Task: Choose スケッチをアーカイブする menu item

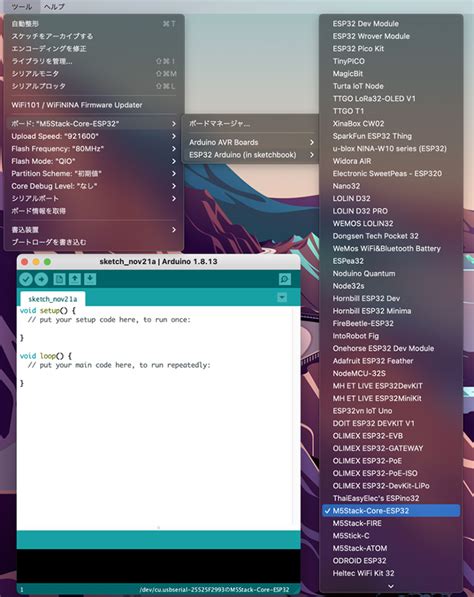Action: [94, 36]
